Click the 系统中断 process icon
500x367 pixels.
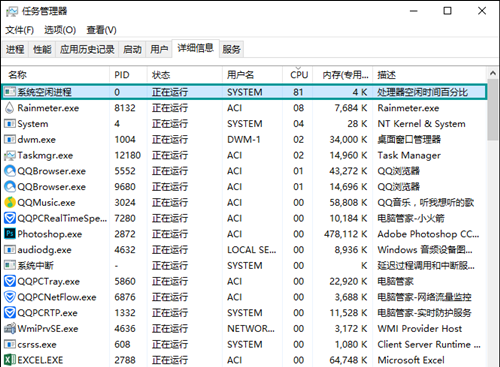tap(10, 265)
